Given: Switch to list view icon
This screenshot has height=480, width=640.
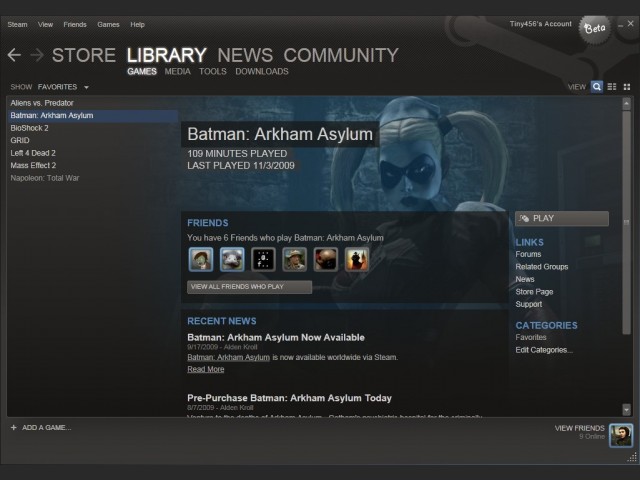Looking at the screenshot, I should pyautogui.click(x=612, y=87).
